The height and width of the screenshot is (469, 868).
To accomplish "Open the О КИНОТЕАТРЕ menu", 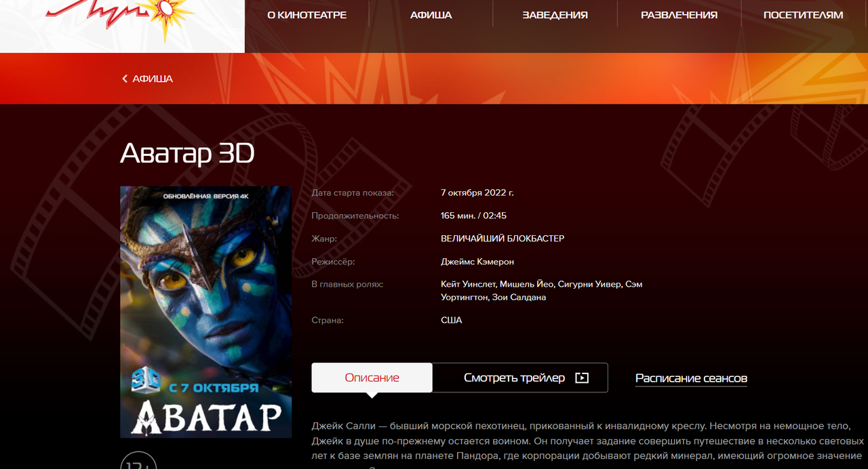I will 307,15.
